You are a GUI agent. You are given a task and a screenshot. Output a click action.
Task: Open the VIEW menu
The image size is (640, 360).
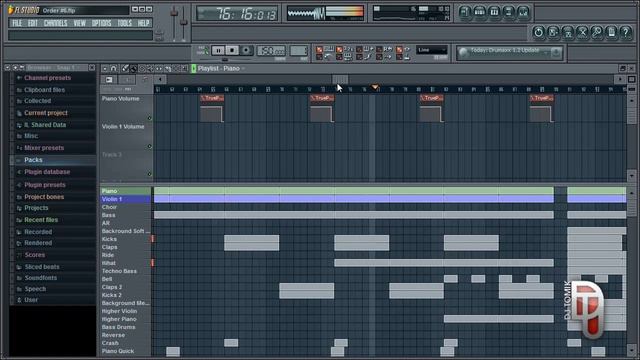pos(80,23)
